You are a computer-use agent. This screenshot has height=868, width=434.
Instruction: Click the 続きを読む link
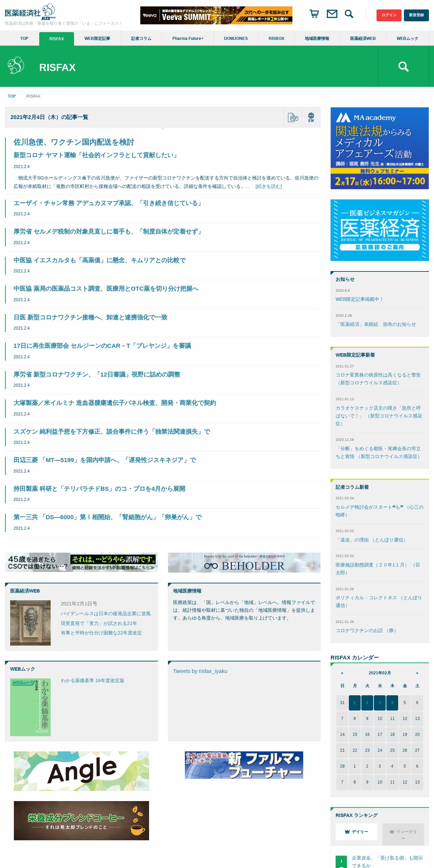coord(269,186)
